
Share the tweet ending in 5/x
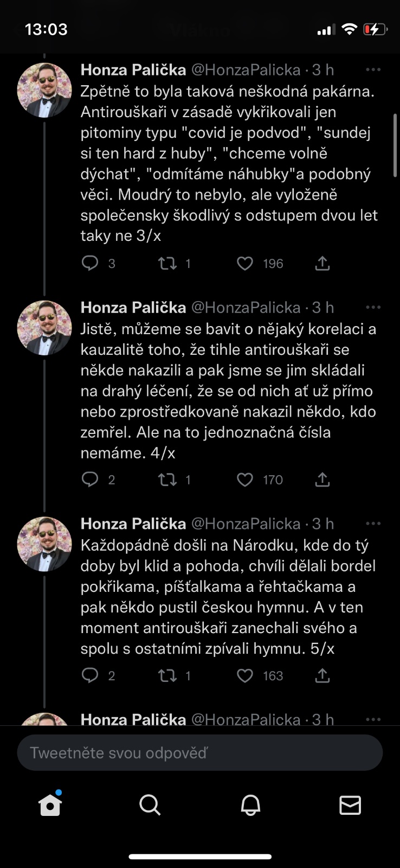[322, 675]
